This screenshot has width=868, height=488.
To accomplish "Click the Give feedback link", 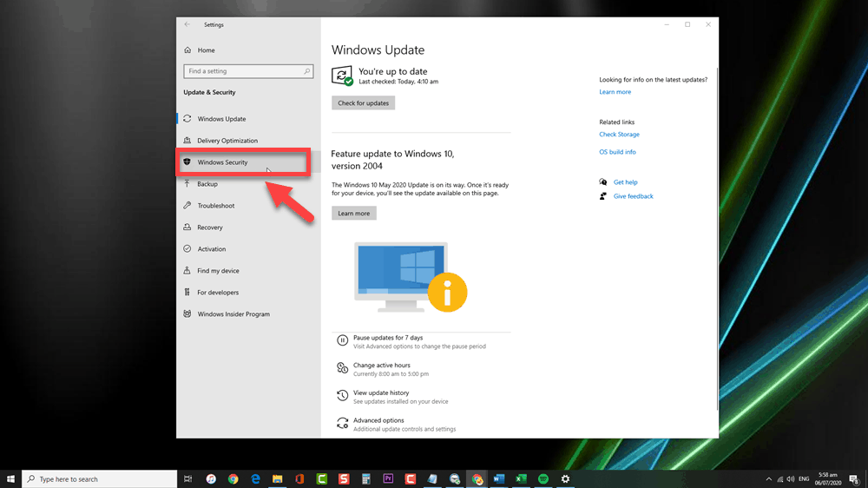I will (633, 196).
